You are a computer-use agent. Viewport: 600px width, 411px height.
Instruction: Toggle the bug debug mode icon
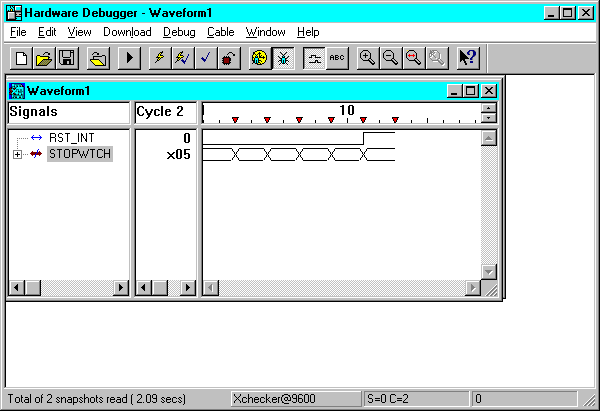[x=283, y=58]
